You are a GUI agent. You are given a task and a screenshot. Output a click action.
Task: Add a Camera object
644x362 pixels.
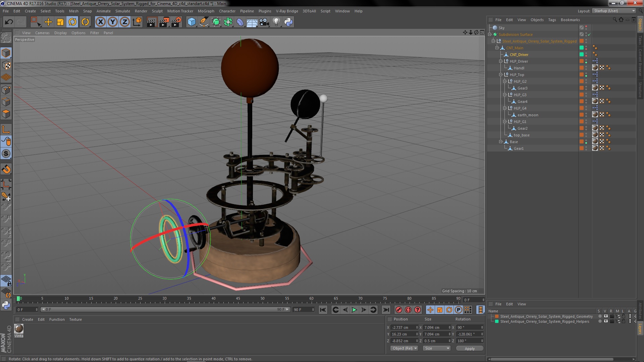264,22
